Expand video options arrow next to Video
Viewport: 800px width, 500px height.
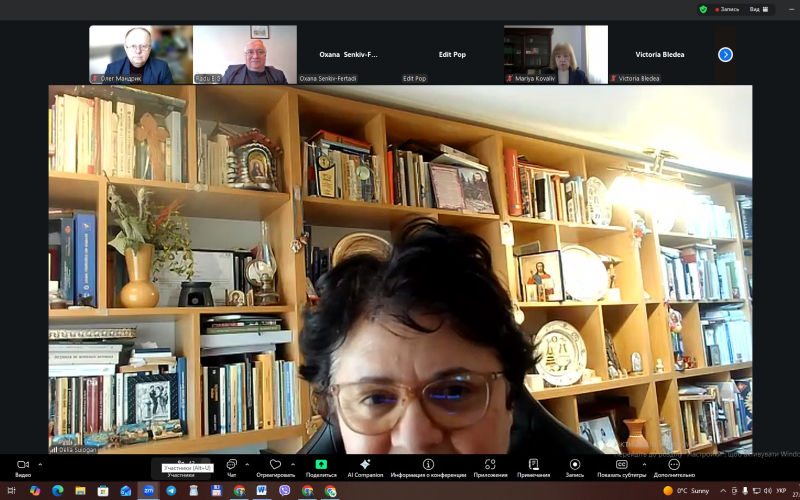click(x=40, y=464)
